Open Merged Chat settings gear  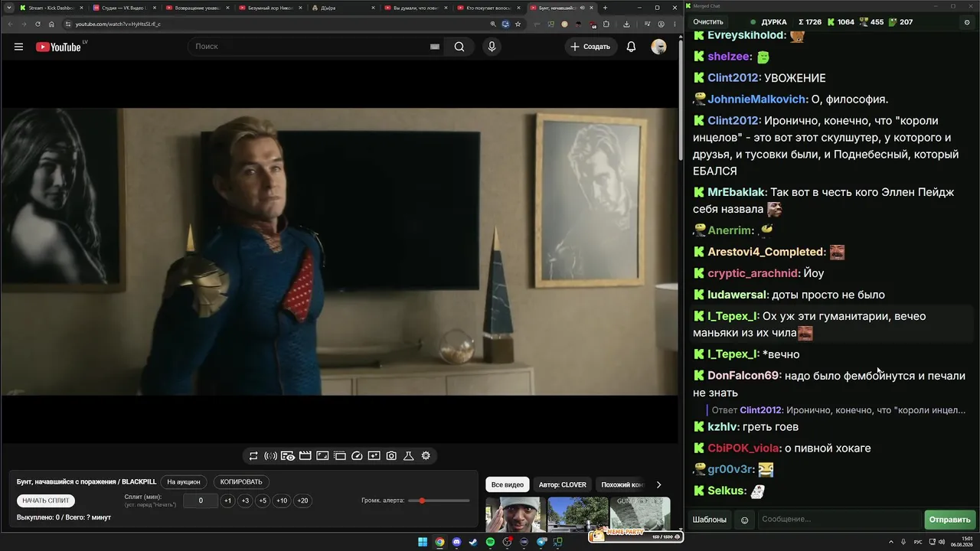pyautogui.click(x=967, y=22)
